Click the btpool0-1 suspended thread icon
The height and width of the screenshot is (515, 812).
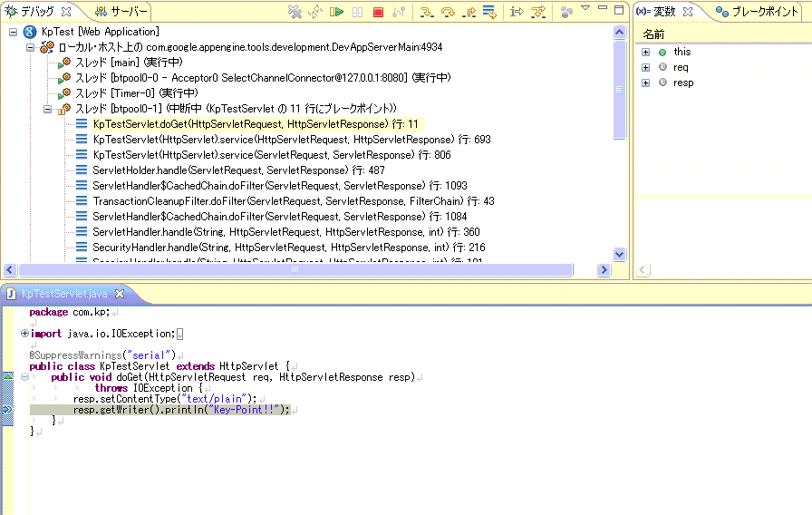[x=64, y=110]
